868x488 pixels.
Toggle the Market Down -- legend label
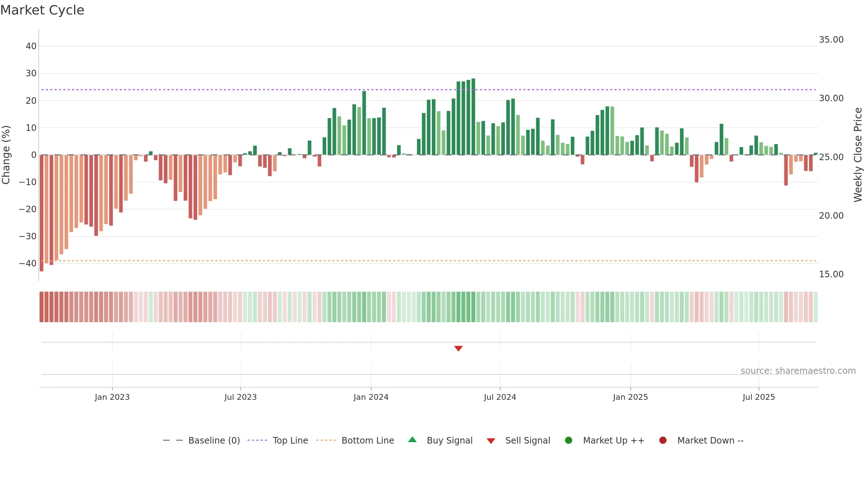point(710,440)
